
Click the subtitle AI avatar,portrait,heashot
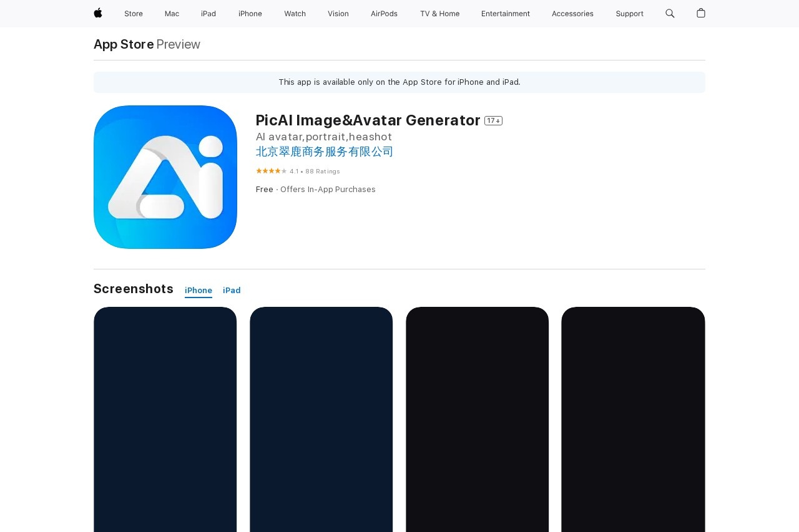[x=324, y=137]
